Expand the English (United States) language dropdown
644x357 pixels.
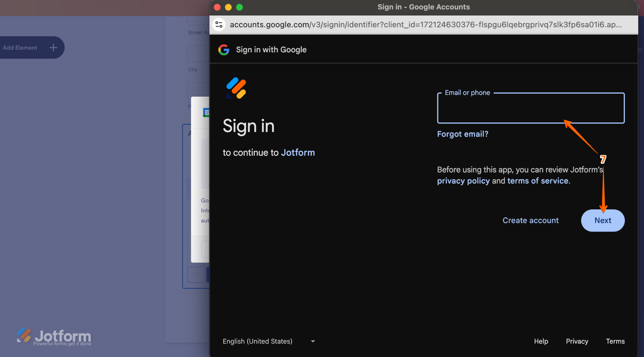(x=269, y=341)
